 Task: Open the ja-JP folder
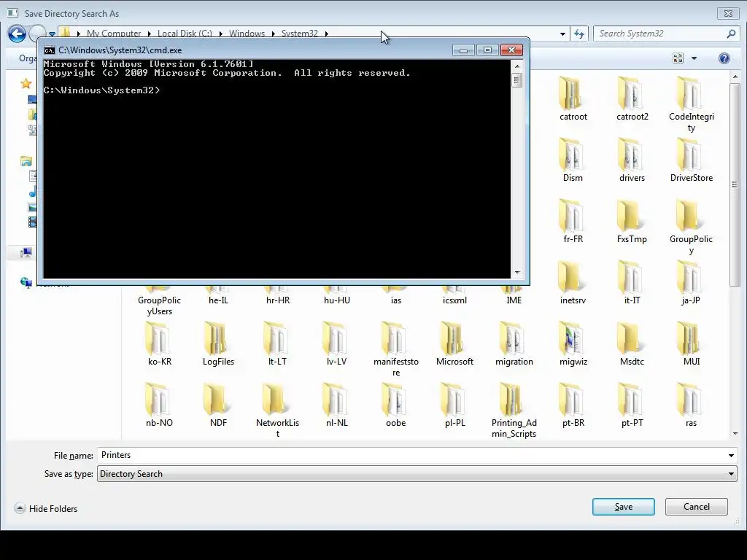[x=691, y=283]
